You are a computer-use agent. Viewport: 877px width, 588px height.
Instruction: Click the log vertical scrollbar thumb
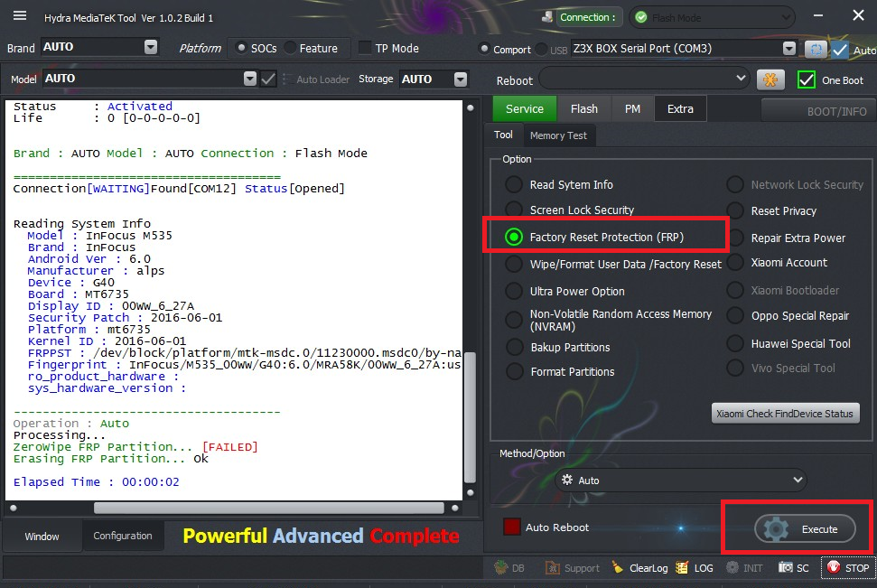pos(471,416)
